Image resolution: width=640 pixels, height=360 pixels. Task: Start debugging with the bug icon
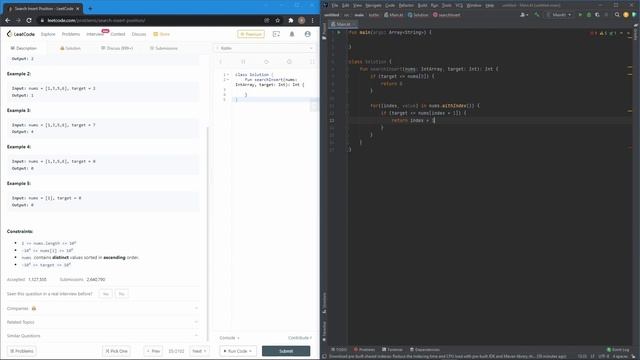[589, 15]
